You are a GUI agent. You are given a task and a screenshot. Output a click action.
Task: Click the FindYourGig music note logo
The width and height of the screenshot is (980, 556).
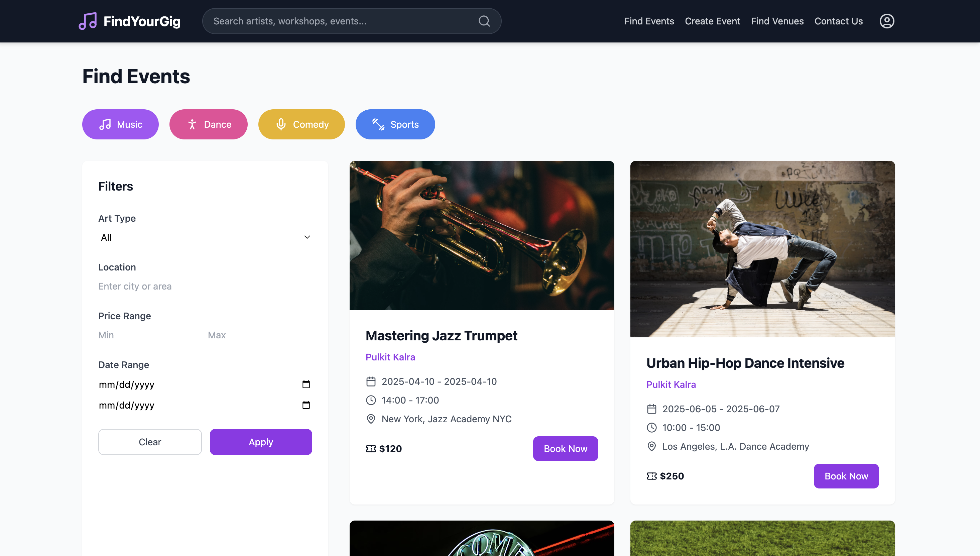point(88,21)
